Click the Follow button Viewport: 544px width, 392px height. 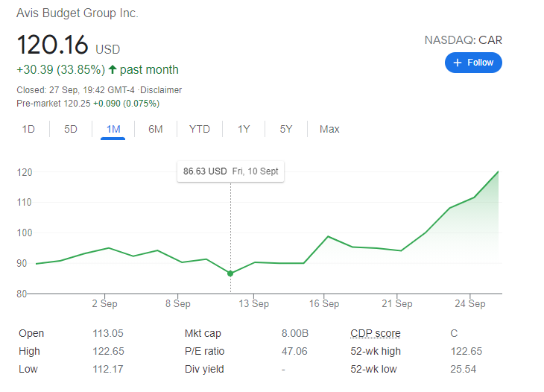coord(473,63)
